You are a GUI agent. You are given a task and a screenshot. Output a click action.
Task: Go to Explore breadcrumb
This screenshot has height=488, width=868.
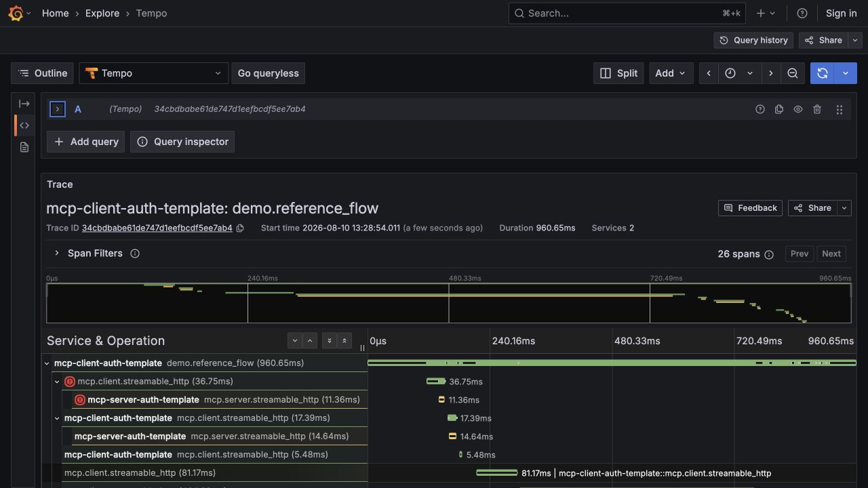tap(102, 13)
